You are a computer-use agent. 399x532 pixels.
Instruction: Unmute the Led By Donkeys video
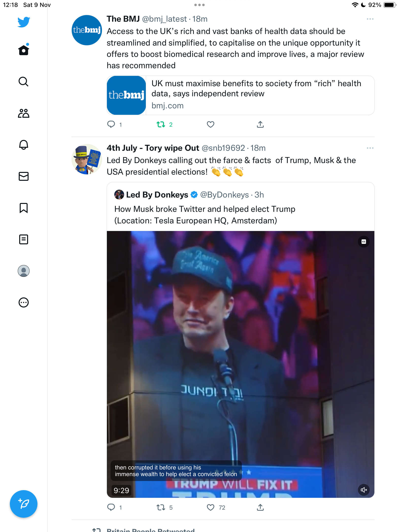tap(364, 490)
